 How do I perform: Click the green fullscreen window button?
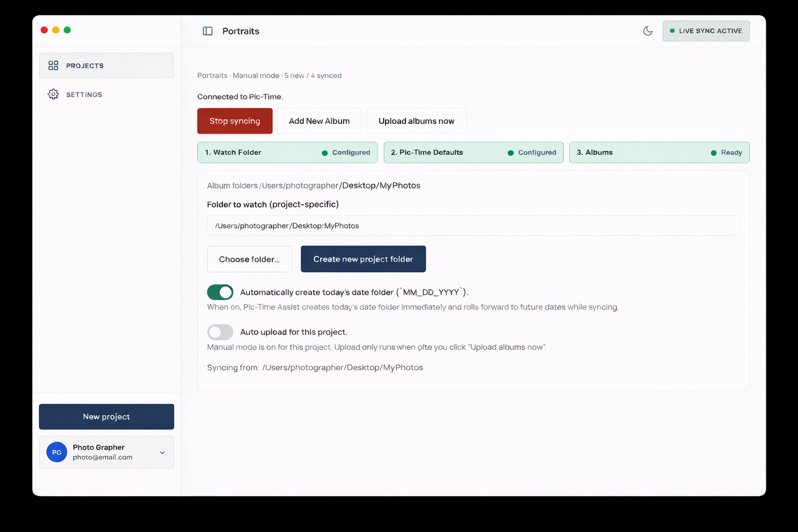(67, 30)
